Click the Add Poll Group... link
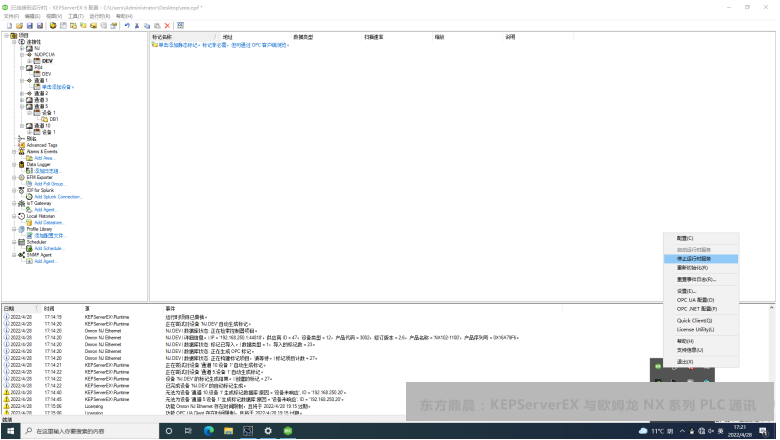 [50, 183]
